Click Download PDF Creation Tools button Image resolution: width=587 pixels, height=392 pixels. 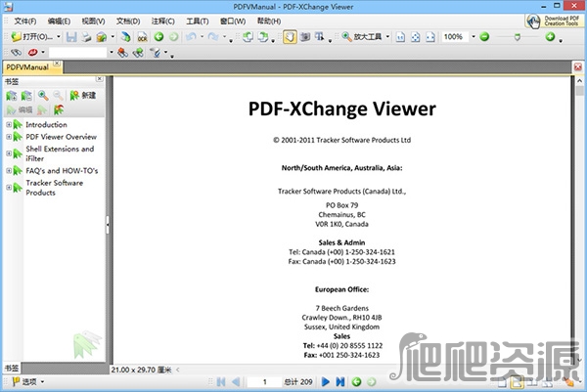554,21
